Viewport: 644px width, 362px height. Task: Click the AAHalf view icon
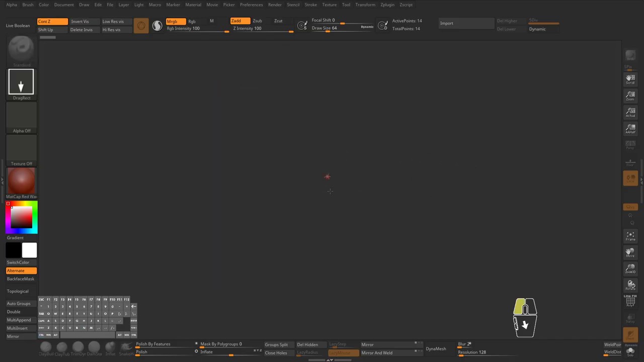click(x=630, y=129)
